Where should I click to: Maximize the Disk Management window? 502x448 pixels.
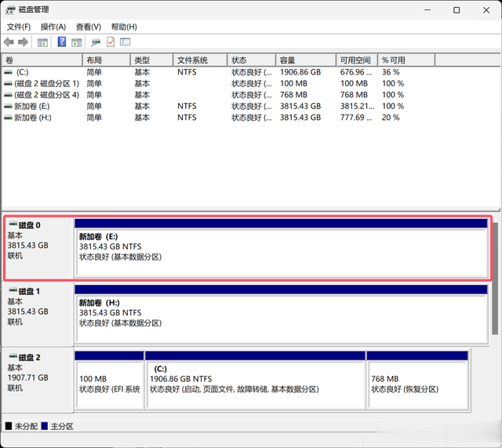click(x=457, y=10)
